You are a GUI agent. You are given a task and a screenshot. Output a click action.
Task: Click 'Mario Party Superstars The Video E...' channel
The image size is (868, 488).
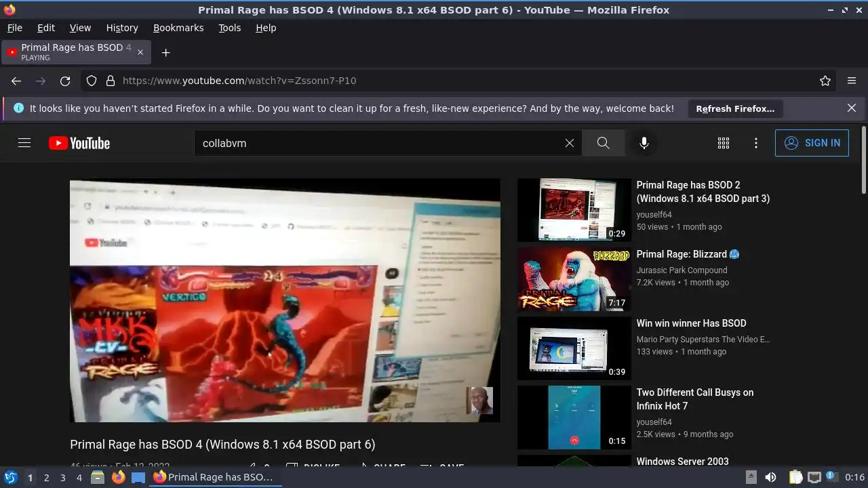pyautogui.click(x=703, y=339)
